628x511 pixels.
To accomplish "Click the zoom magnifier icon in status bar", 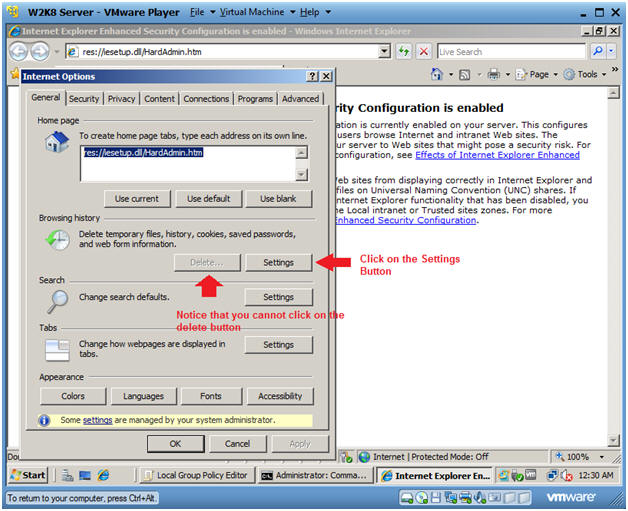I will pos(560,457).
